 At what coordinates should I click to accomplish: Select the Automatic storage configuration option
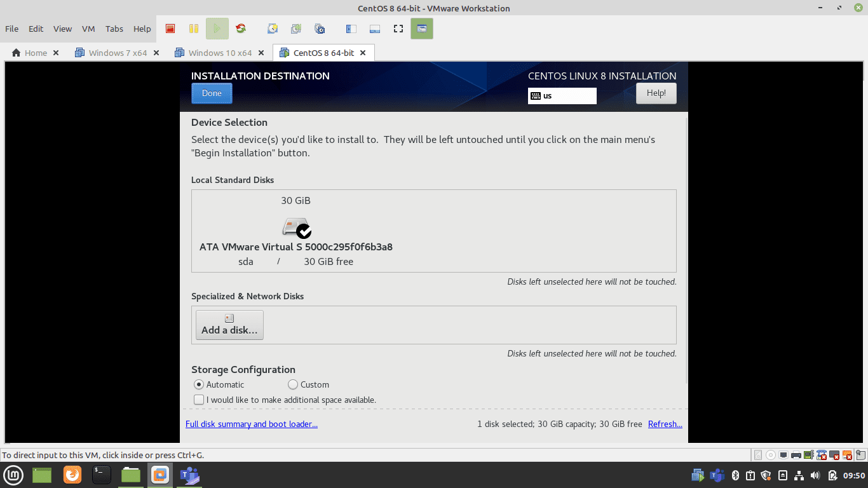(x=219, y=384)
